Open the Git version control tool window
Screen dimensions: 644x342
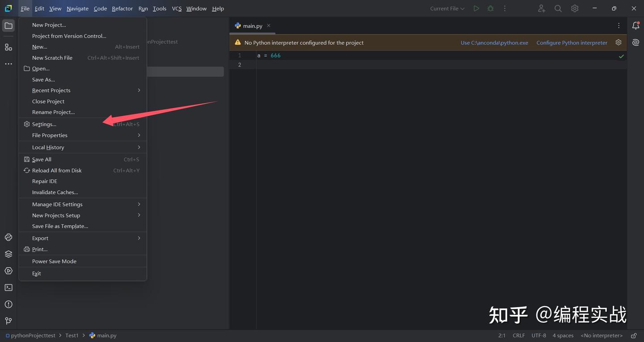pos(8,321)
